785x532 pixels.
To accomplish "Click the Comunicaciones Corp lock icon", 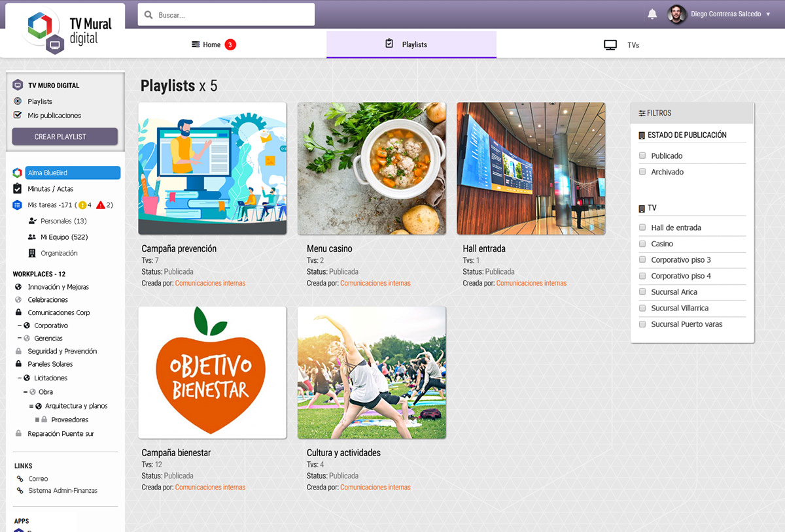I will (x=18, y=312).
